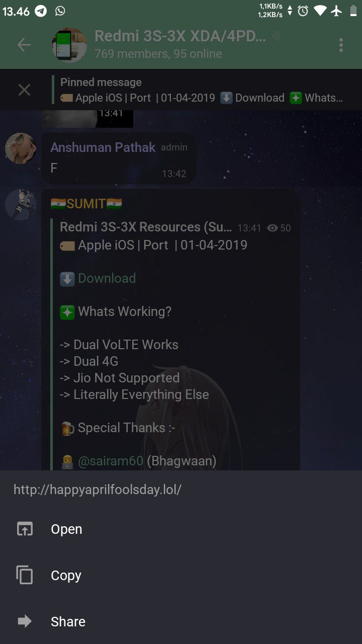Screen dimensions: 362x644
Task: Select Copy from the link menu
Action: [x=66, y=576]
